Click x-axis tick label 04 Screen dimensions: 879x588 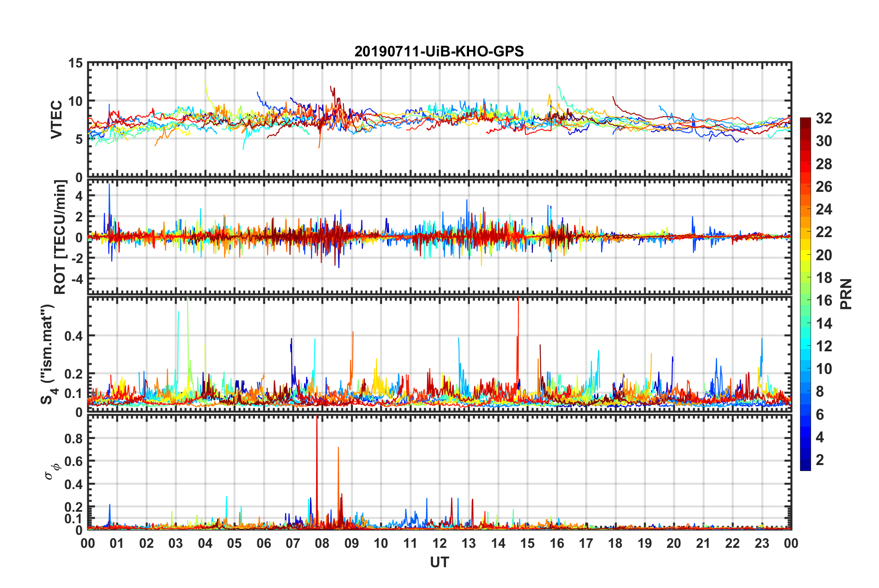pos(205,543)
